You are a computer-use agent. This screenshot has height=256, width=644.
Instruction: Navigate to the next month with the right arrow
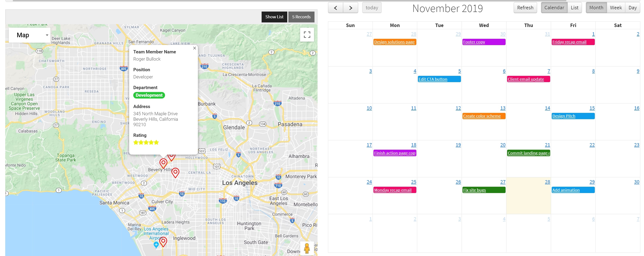click(x=350, y=7)
